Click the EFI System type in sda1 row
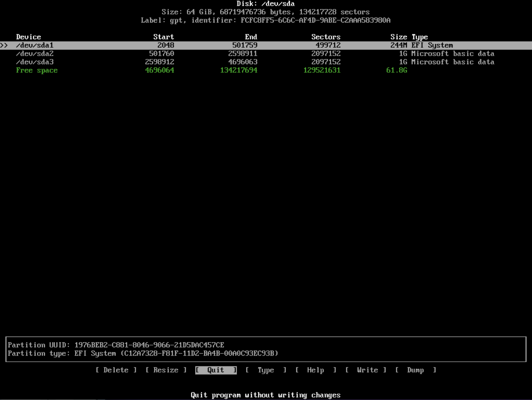 pos(432,45)
